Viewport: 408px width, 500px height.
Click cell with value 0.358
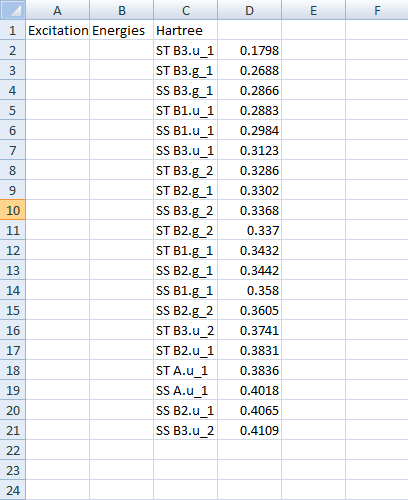[249, 290]
